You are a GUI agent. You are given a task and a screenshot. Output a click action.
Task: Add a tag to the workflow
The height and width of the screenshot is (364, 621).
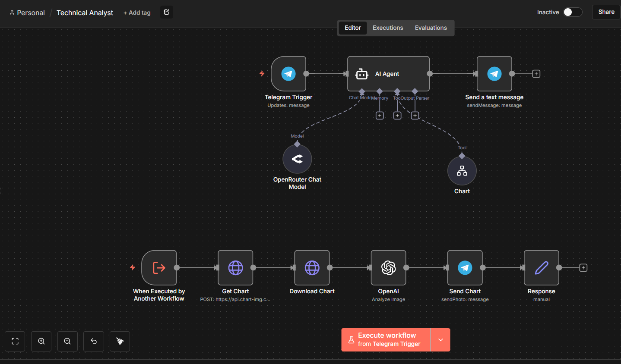(137, 13)
